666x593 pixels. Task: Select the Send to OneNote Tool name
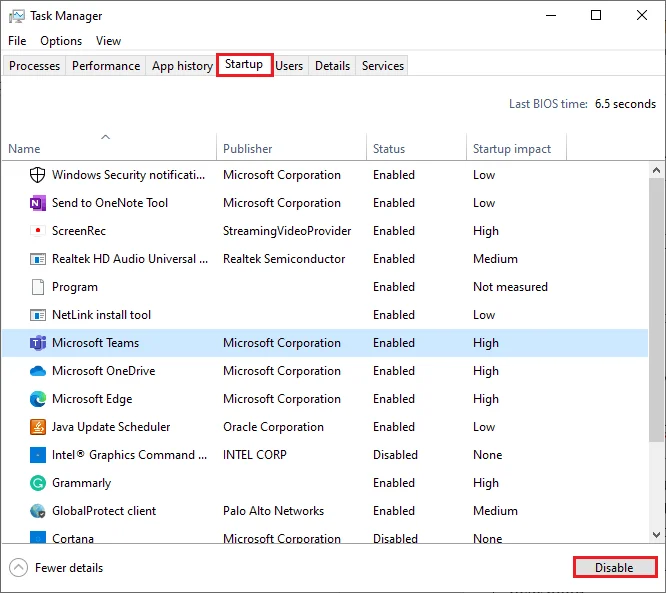coord(110,203)
